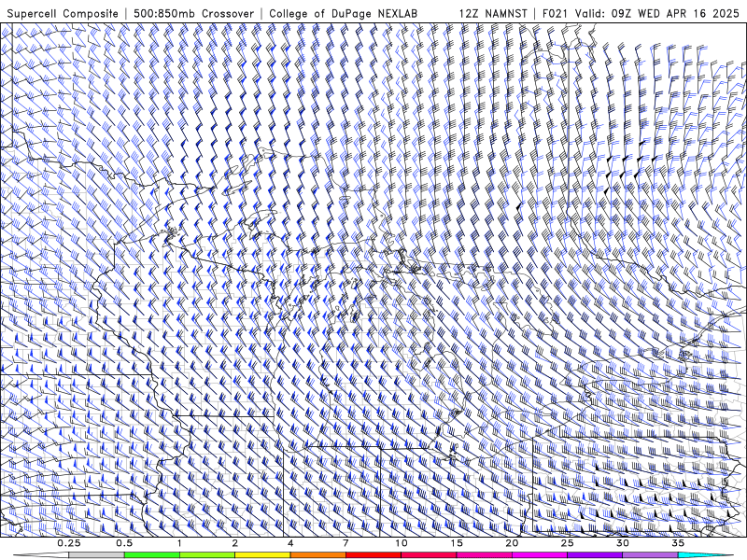Click the Supercell Composite title text

coord(63,13)
